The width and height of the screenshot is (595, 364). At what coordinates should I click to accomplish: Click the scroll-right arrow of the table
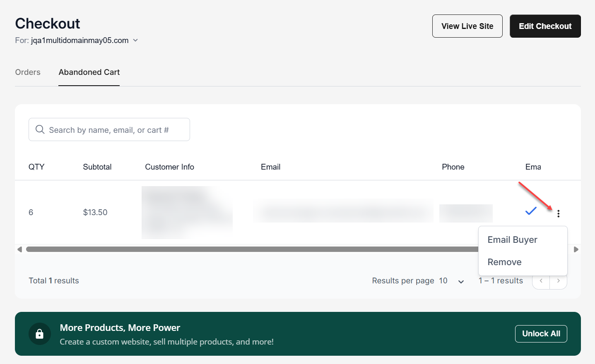[576, 249]
